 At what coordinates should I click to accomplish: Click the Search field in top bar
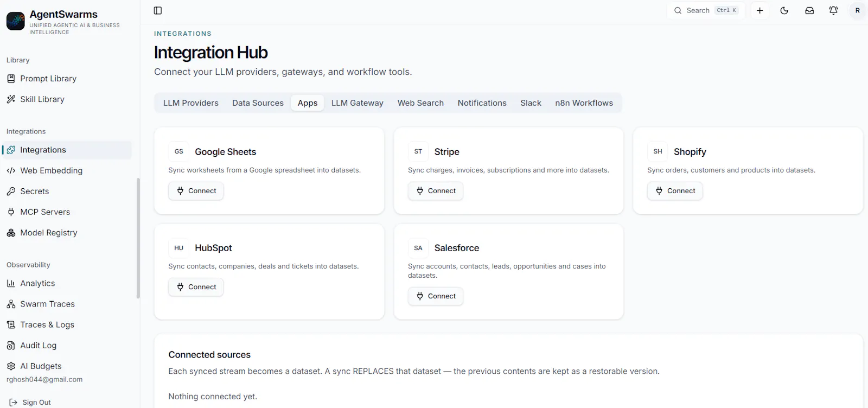[x=706, y=10]
